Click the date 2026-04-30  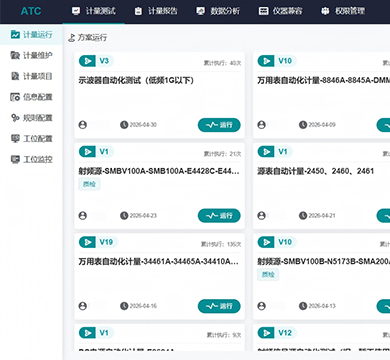[x=143, y=125]
